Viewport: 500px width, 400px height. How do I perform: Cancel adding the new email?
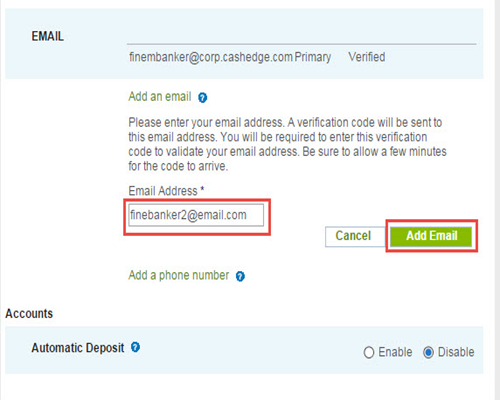(x=354, y=236)
